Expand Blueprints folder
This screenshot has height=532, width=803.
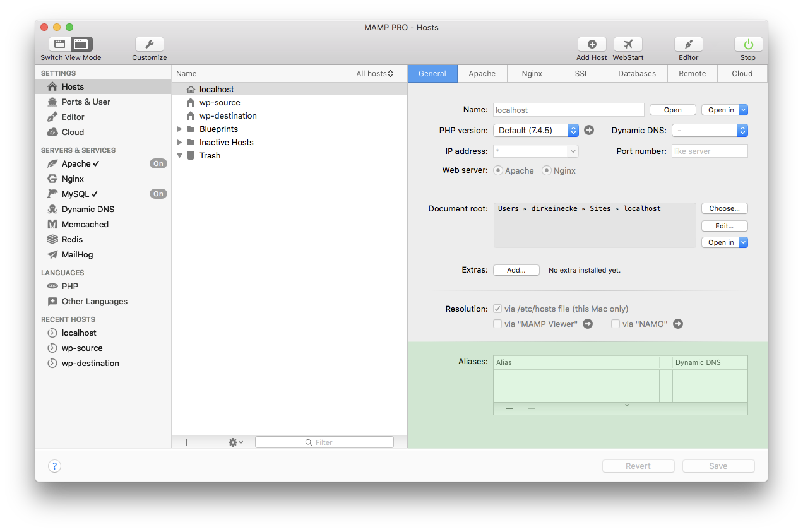(x=180, y=129)
